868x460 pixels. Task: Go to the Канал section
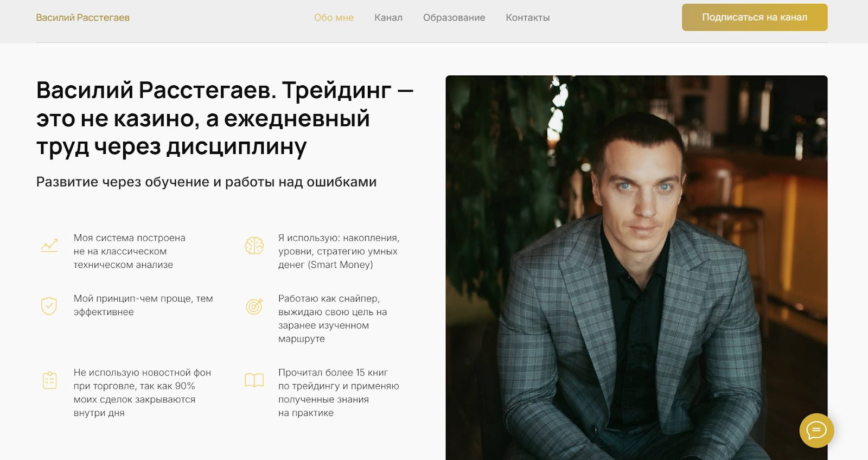pos(388,17)
